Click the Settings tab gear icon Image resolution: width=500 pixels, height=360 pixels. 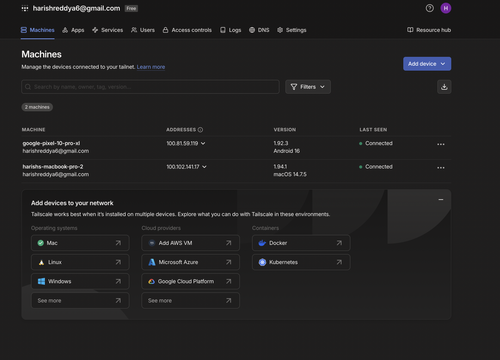pos(280,30)
